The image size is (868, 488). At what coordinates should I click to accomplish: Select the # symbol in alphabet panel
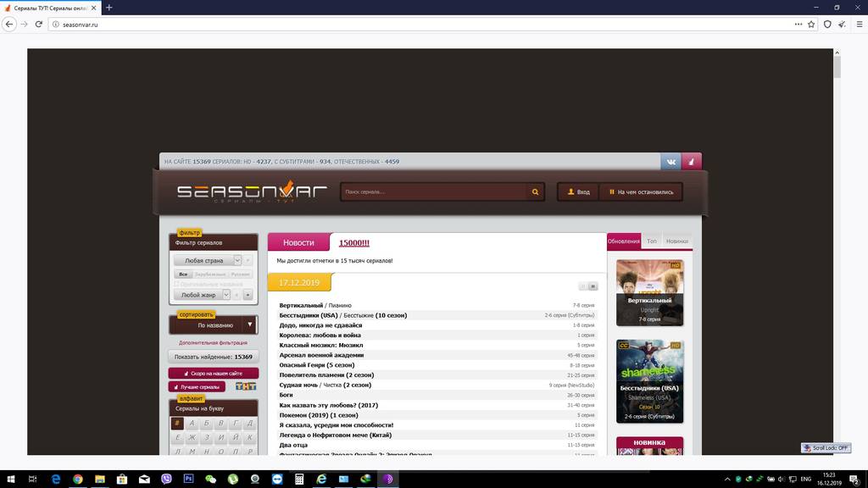point(177,424)
